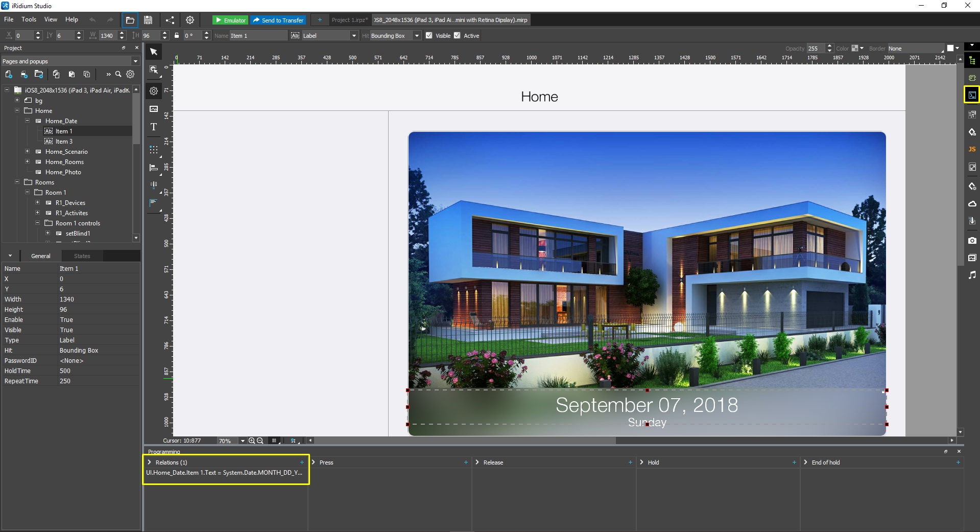Toggle the Active checkbox
The width and height of the screenshot is (980, 532).
(457, 36)
